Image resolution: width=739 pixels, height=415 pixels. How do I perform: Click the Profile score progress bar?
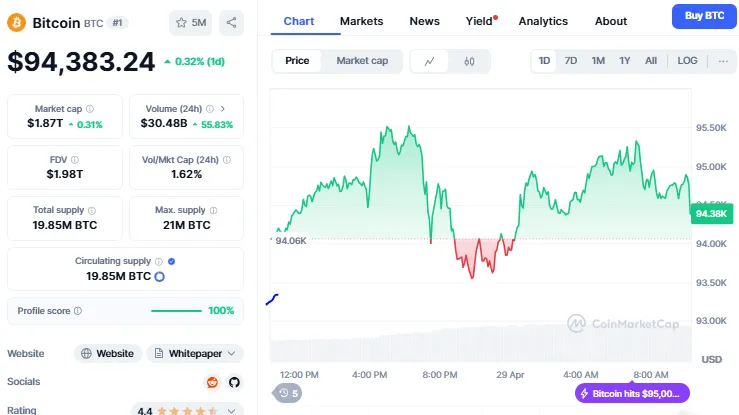tap(176, 311)
